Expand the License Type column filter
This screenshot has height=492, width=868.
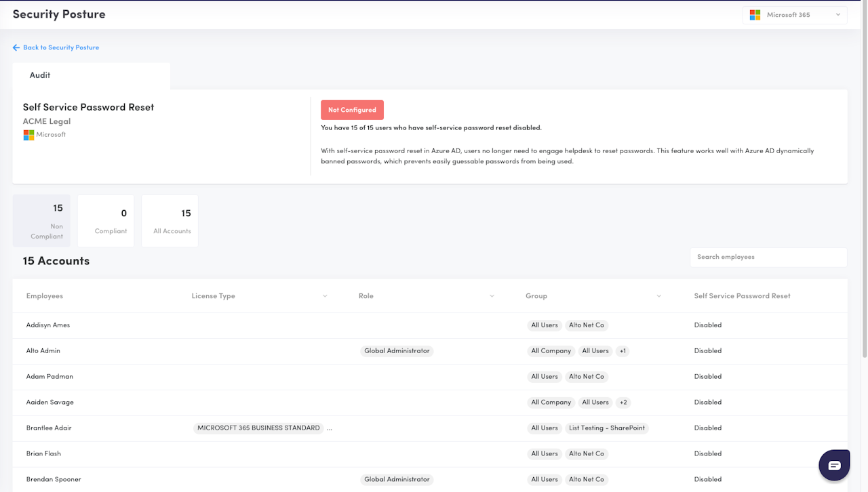pyautogui.click(x=325, y=296)
